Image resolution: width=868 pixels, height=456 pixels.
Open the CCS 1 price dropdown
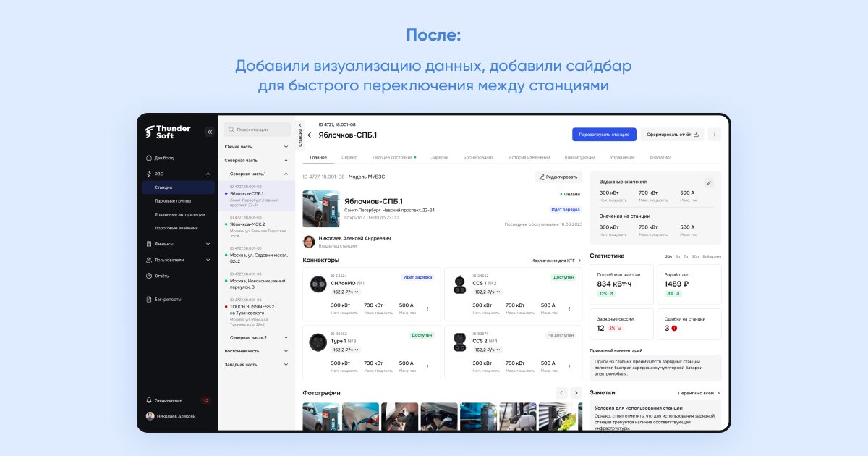pyautogui.click(x=488, y=292)
